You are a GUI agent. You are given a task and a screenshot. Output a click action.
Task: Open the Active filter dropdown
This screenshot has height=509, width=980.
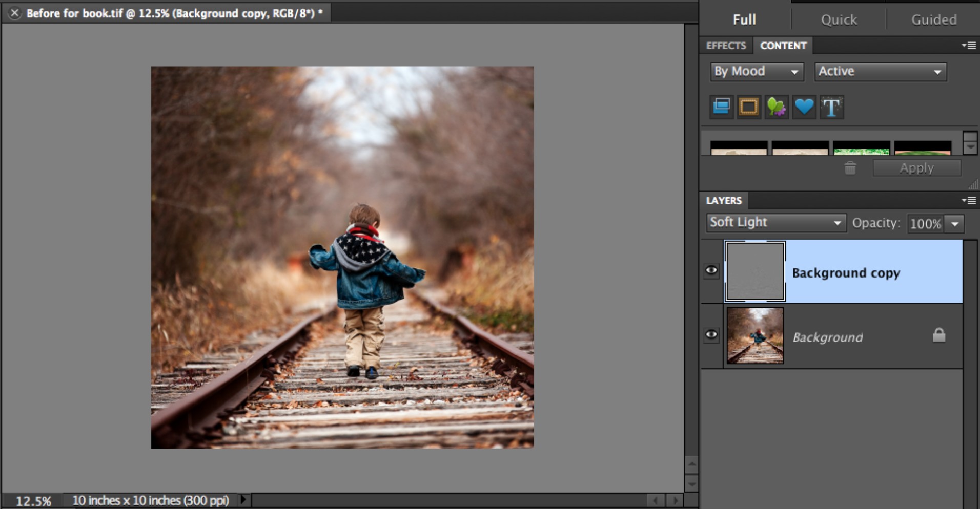point(880,71)
